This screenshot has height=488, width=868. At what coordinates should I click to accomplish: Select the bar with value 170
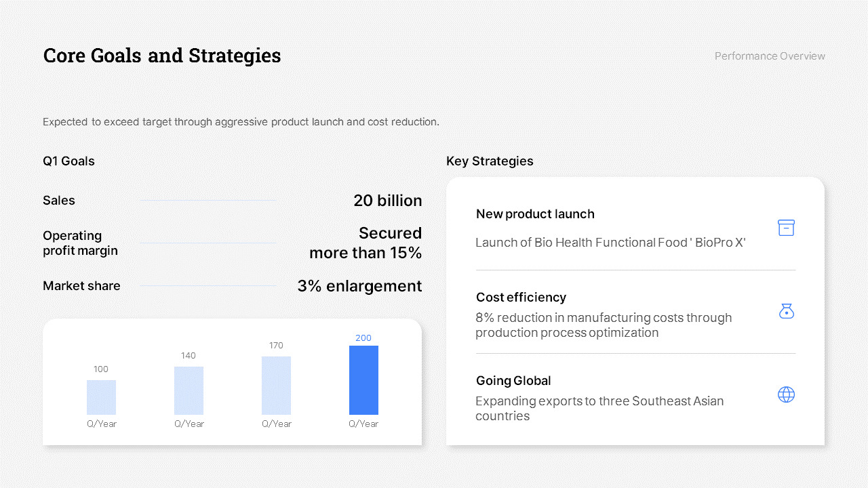tap(276, 384)
